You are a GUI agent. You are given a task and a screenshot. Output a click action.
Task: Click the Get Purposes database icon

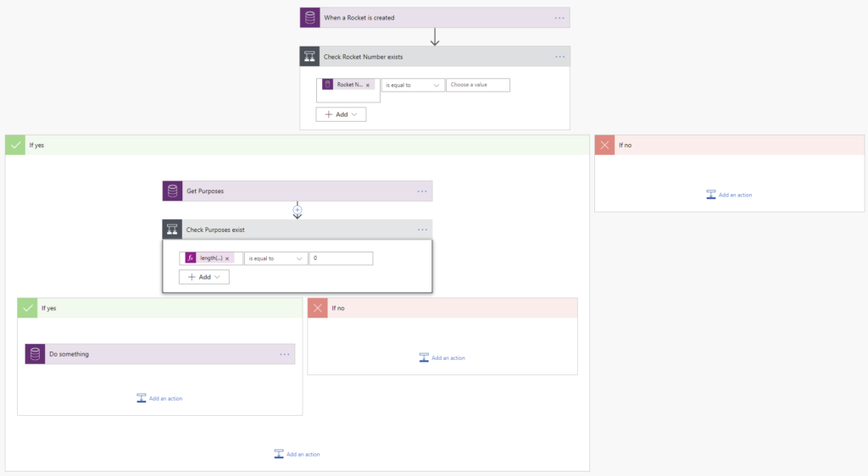pyautogui.click(x=172, y=191)
